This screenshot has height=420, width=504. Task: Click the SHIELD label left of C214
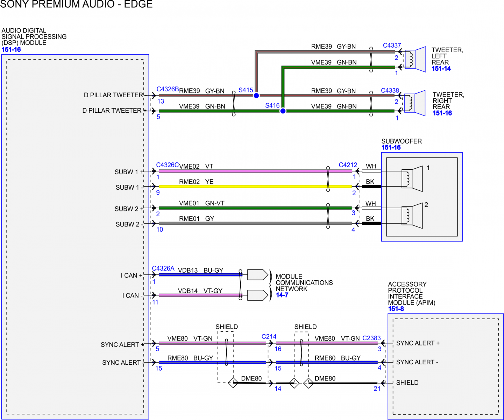tap(227, 327)
